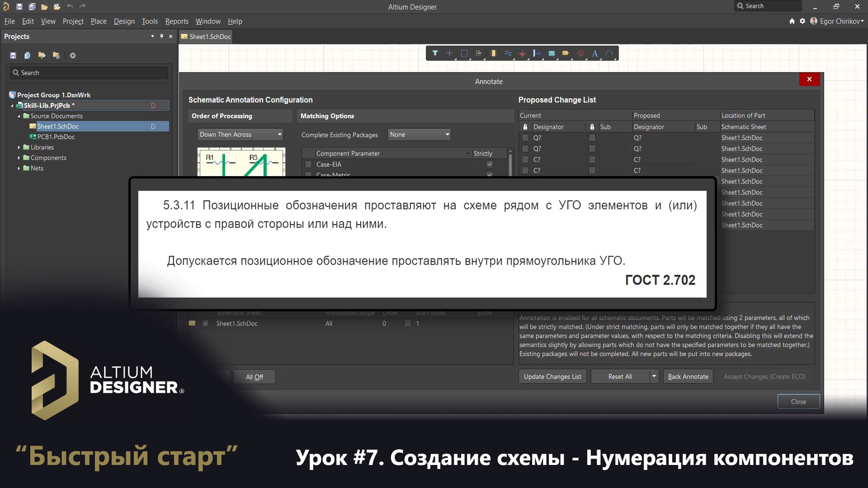The image size is (868, 488).
Task: Click the Update Changes List button
Action: (552, 376)
